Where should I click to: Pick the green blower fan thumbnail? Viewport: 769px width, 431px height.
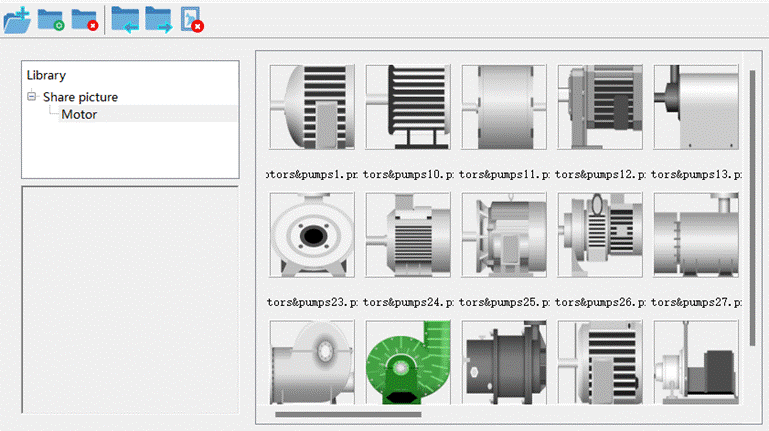click(405, 362)
